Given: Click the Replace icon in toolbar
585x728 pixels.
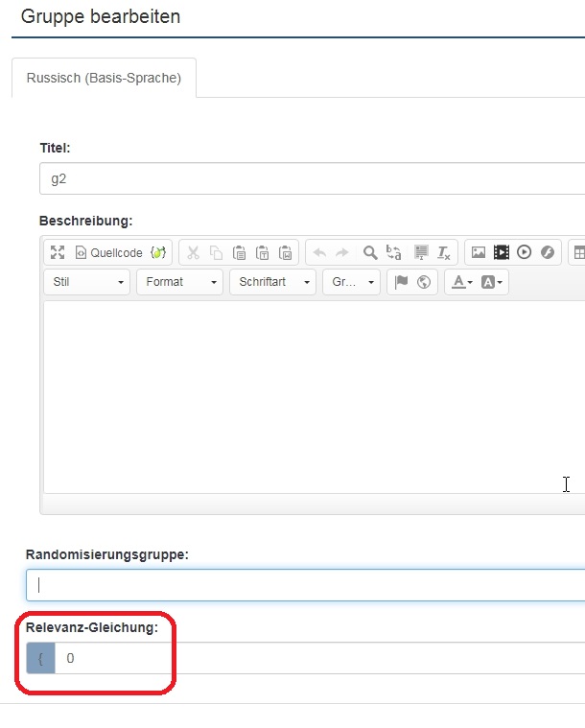Looking at the screenshot, I should tap(394, 253).
